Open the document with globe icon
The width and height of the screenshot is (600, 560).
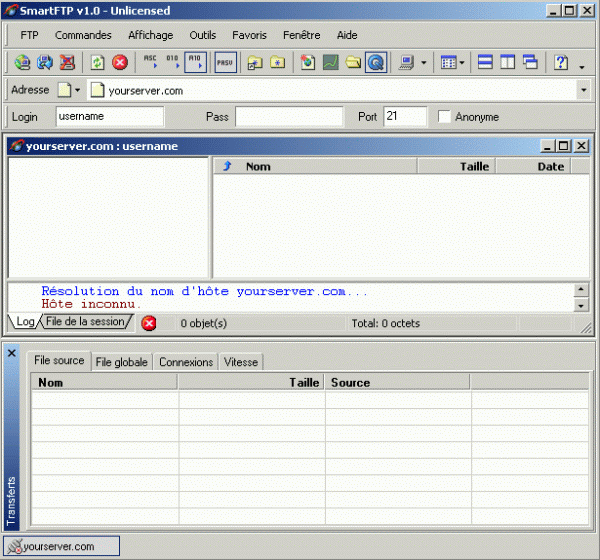[308, 62]
